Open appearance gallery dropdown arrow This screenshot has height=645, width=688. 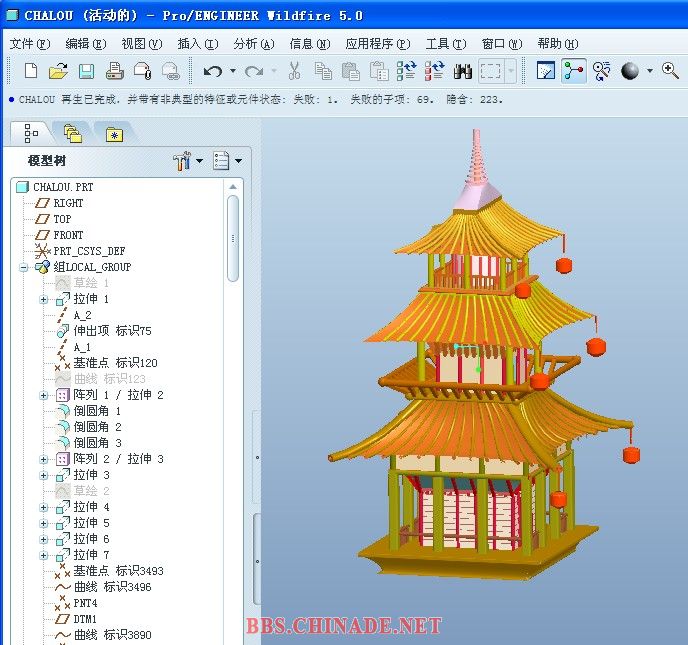(x=650, y=71)
